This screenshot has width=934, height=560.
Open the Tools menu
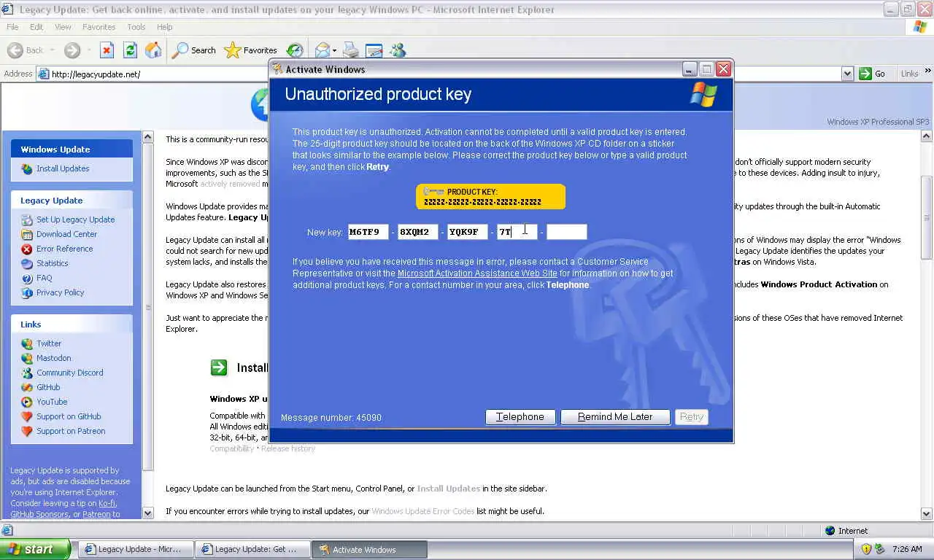pos(136,27)
